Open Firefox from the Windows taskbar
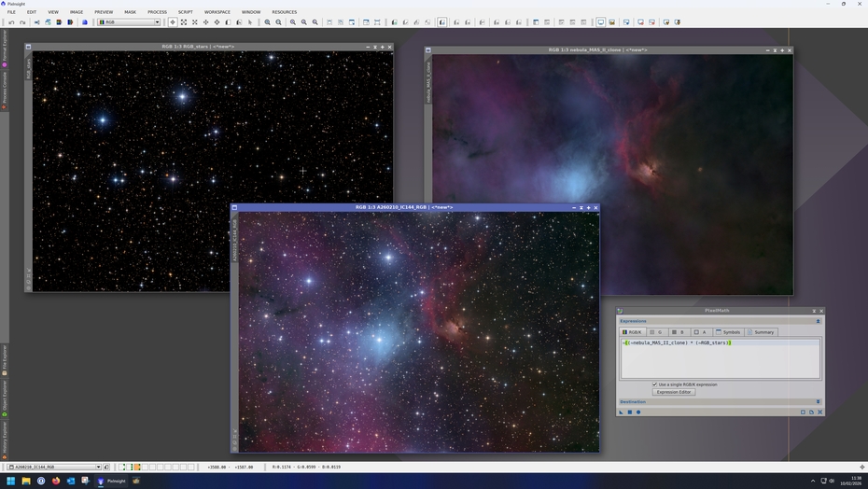 coord(56,482)
